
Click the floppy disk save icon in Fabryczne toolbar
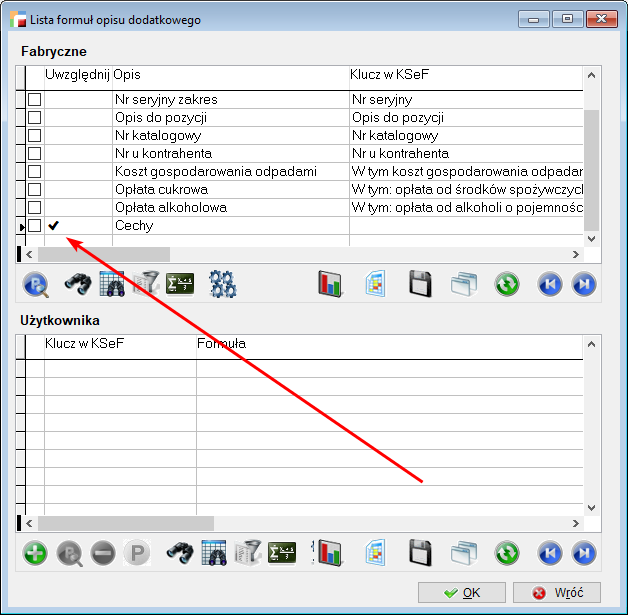419,284
